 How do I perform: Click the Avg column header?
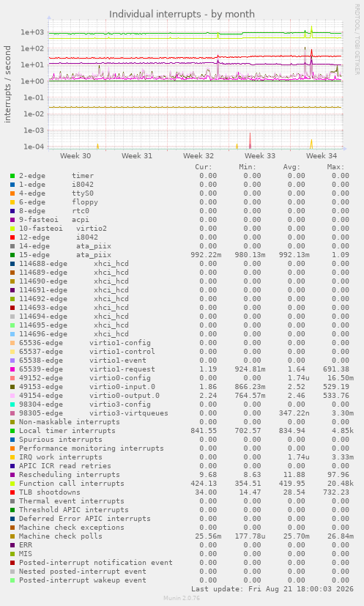(291, 167)
